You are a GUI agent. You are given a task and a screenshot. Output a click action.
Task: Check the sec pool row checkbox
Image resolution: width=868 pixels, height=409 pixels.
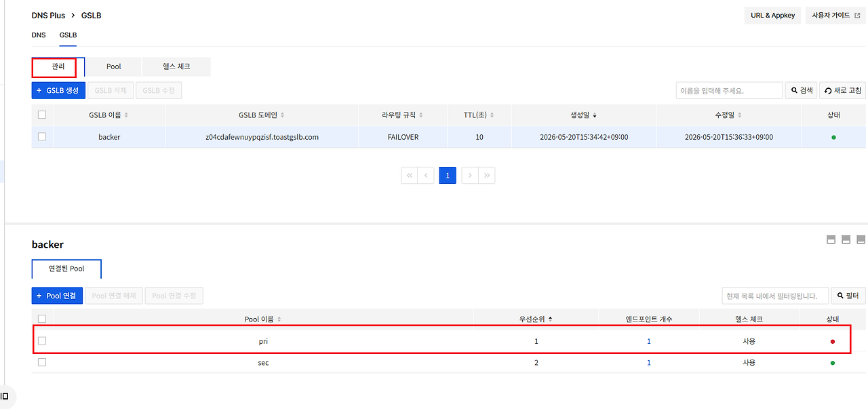coord(42,362)
